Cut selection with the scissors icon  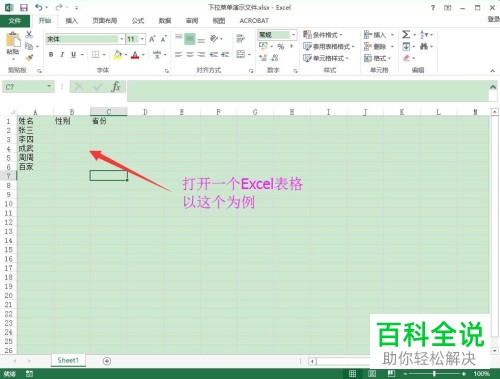click(29, 34)
